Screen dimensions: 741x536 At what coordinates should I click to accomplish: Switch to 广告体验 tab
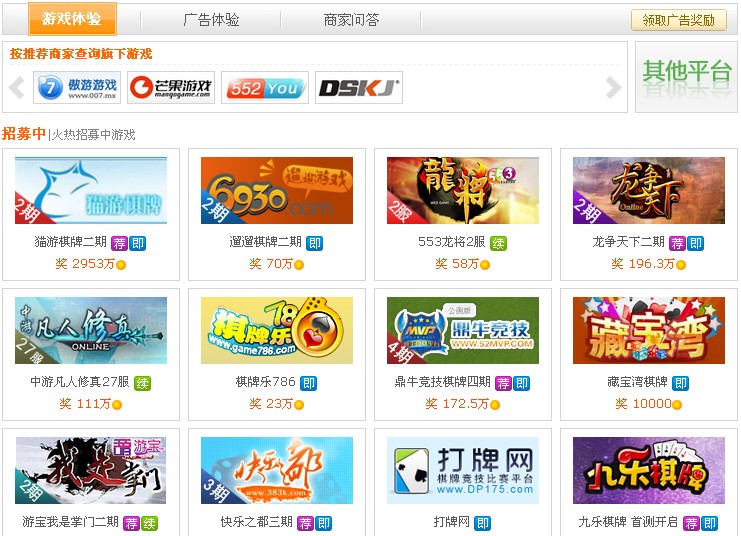(211, 20)
